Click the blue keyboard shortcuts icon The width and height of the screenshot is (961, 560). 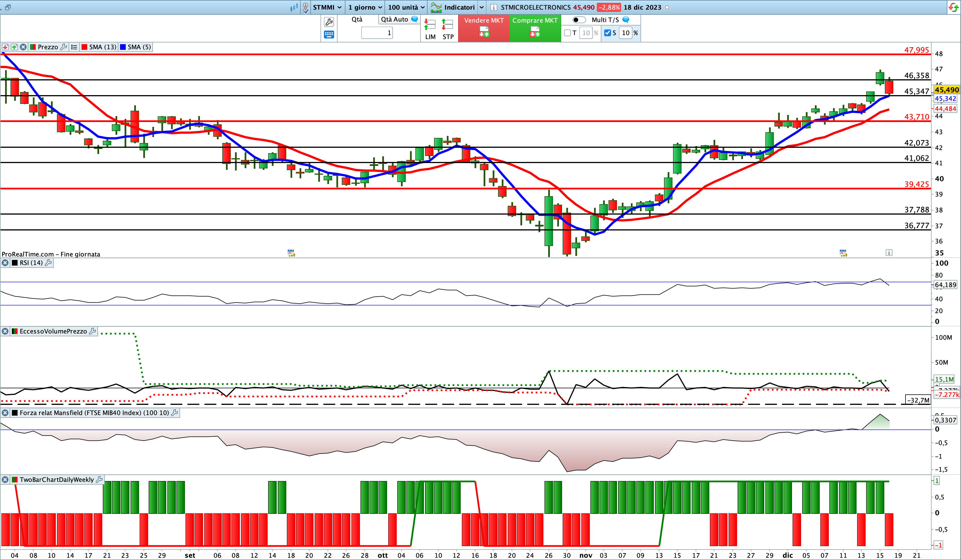coord(329,35)
